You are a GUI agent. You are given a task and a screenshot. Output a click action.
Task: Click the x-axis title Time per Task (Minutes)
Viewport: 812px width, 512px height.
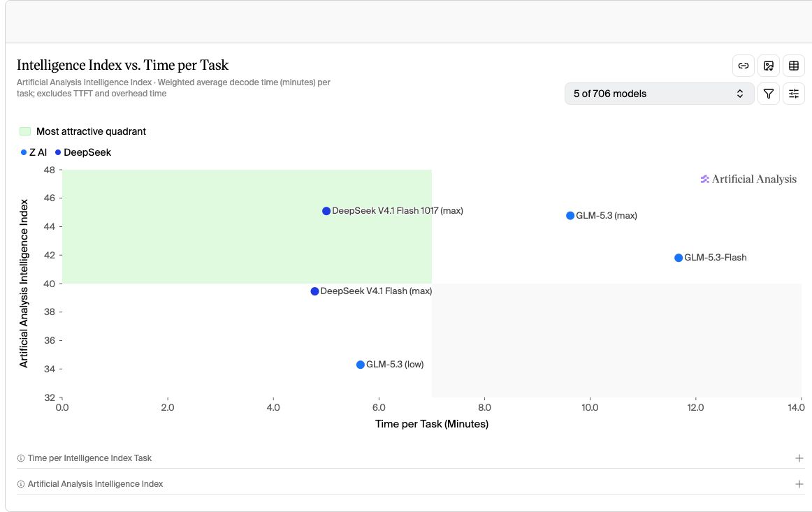click(x=431, y=424)
